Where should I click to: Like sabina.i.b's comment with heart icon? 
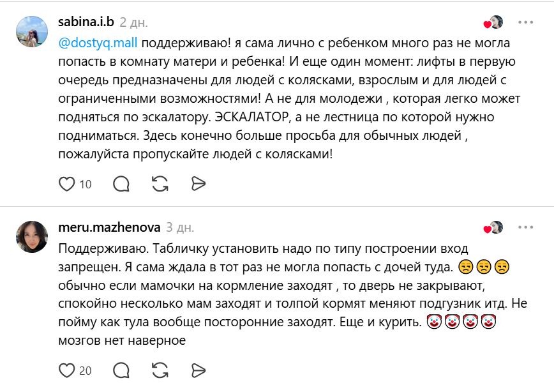tap(66, 184)
